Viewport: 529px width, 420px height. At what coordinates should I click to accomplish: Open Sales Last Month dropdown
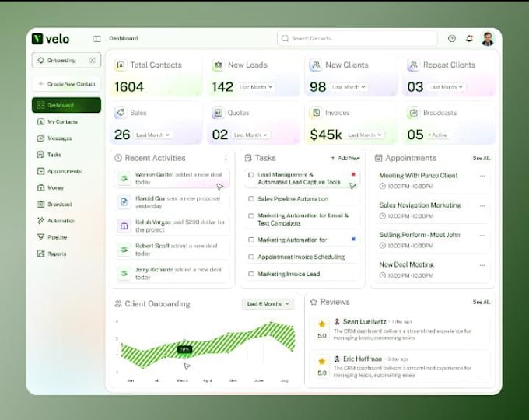[x=152, y=135]
